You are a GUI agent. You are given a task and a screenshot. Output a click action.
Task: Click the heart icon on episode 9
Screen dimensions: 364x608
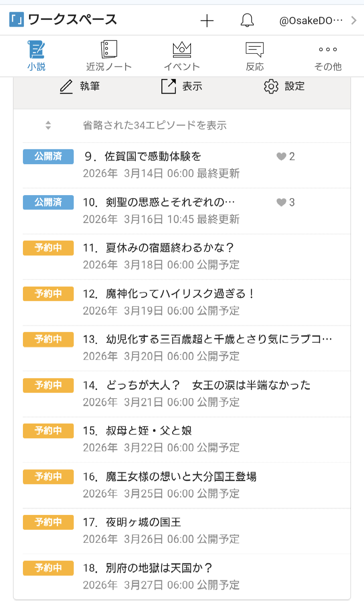tap(281, 156)
